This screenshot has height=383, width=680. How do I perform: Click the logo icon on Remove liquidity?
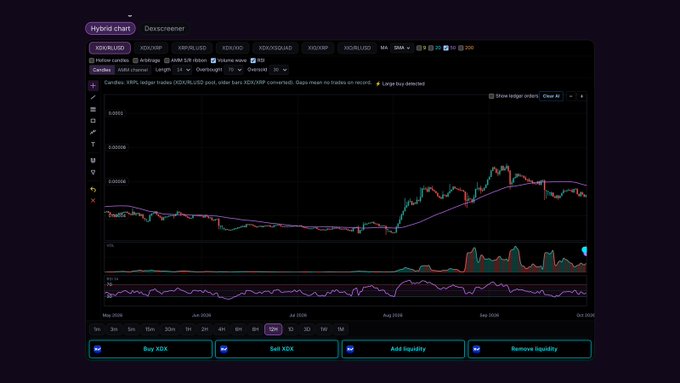[x=476, y=349]
